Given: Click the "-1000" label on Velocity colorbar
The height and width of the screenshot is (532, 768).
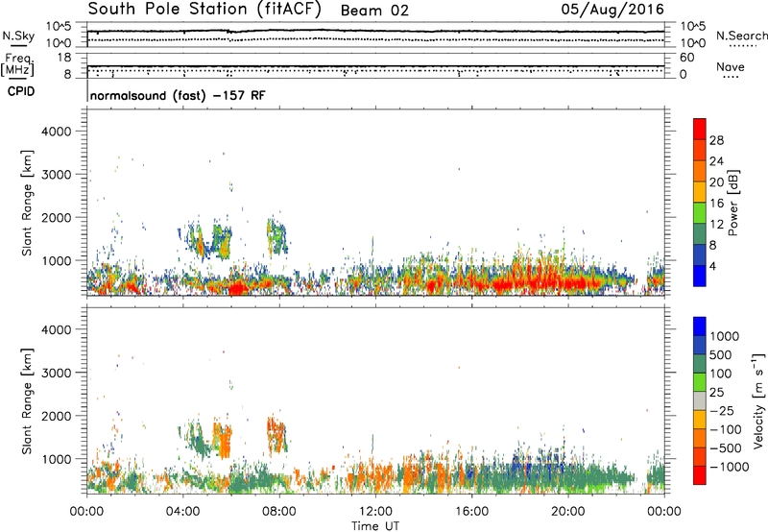Looking at the screenshot, I should (730, 467).
